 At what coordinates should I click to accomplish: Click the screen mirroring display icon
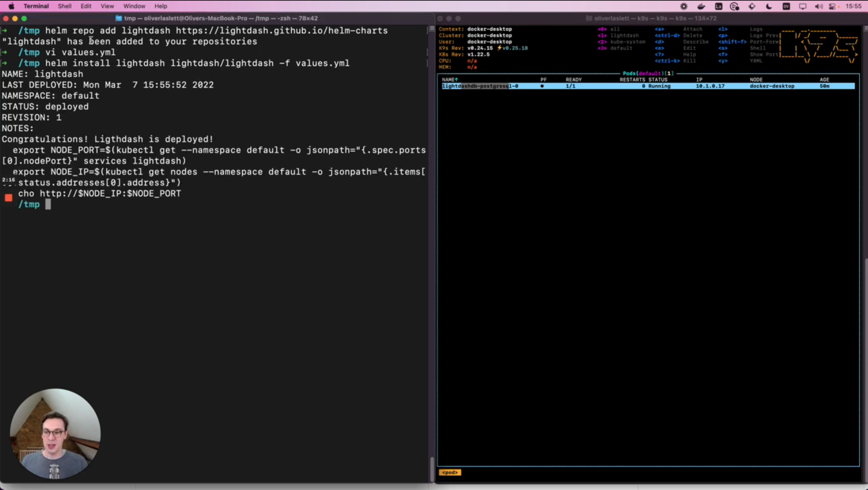(x=802, y=6)
